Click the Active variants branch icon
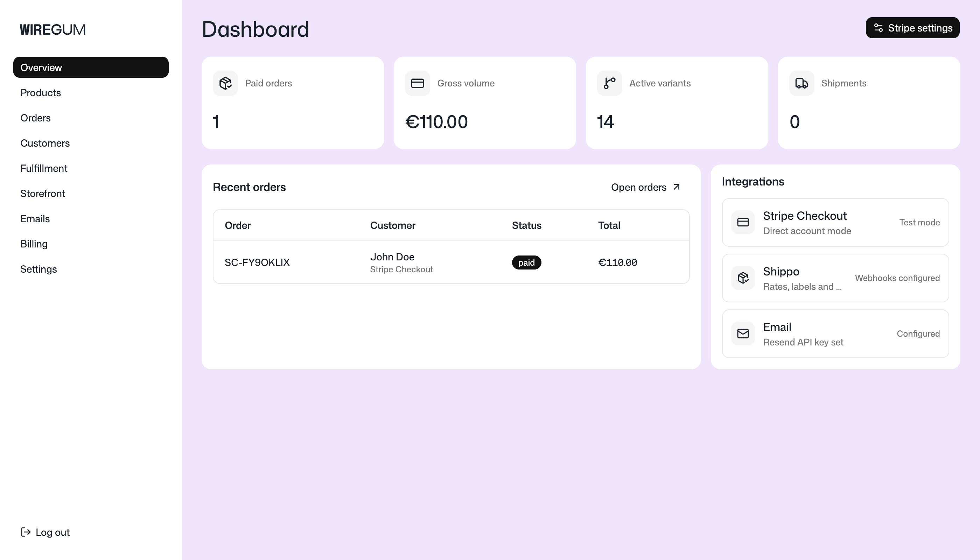Screen dimensions: 980x560 tap(610, 83)
